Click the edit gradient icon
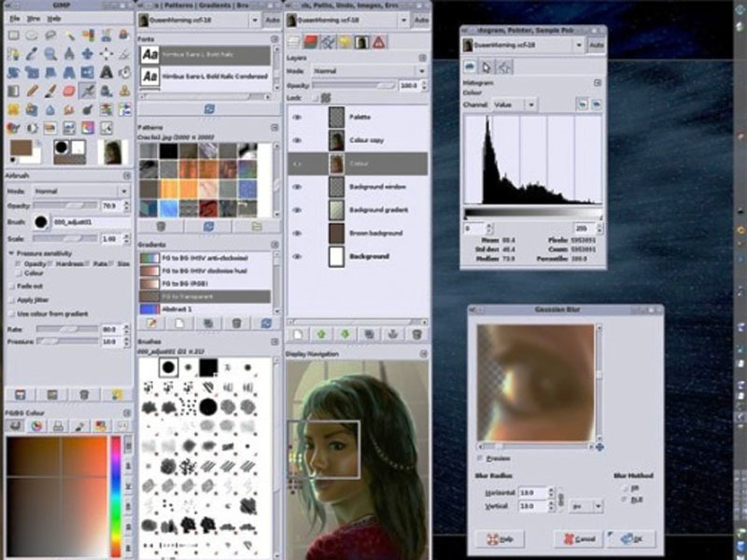Viewport: 747px width, 560px height. pos(151,323)
